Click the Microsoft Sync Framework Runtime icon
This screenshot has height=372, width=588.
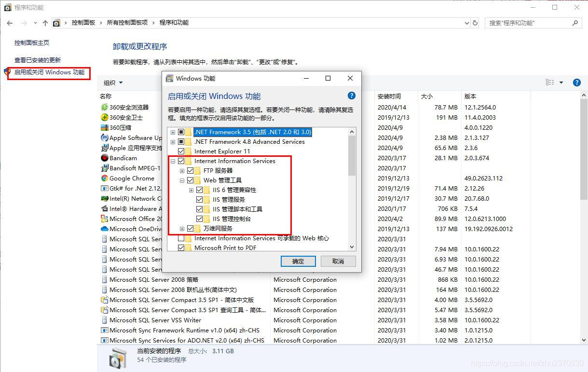point(104,330)
